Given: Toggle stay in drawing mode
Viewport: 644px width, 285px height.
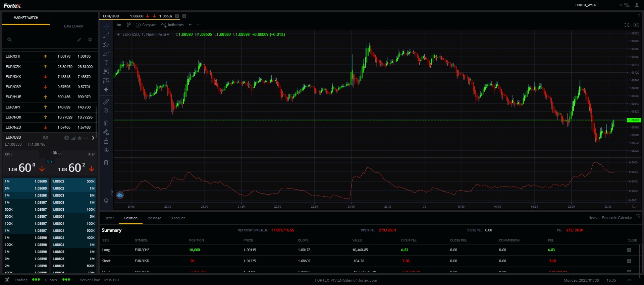Looking at the screenshot, I should point(106,132).
